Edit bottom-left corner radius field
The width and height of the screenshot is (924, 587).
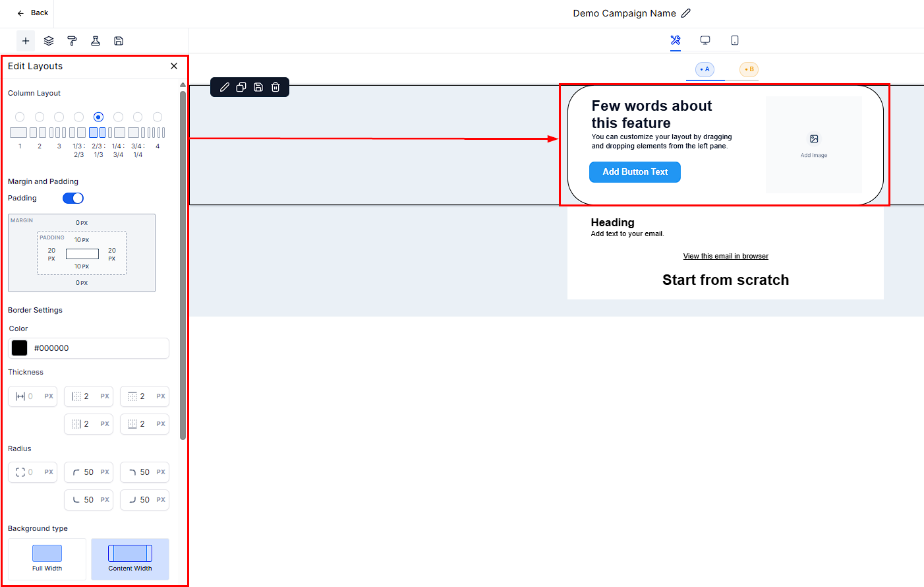coord(89,500)
